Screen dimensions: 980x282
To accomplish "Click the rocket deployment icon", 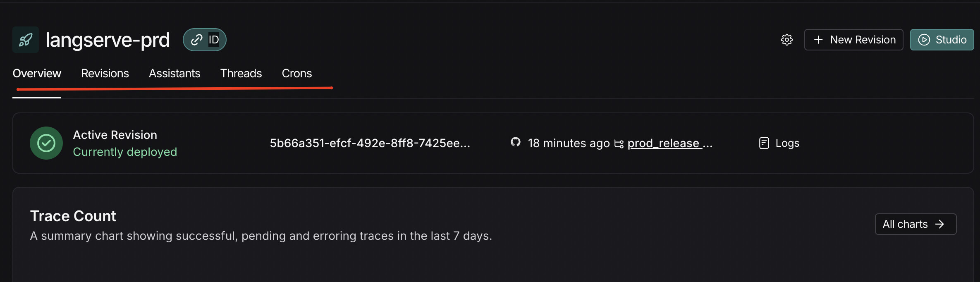I will (26, 40).
